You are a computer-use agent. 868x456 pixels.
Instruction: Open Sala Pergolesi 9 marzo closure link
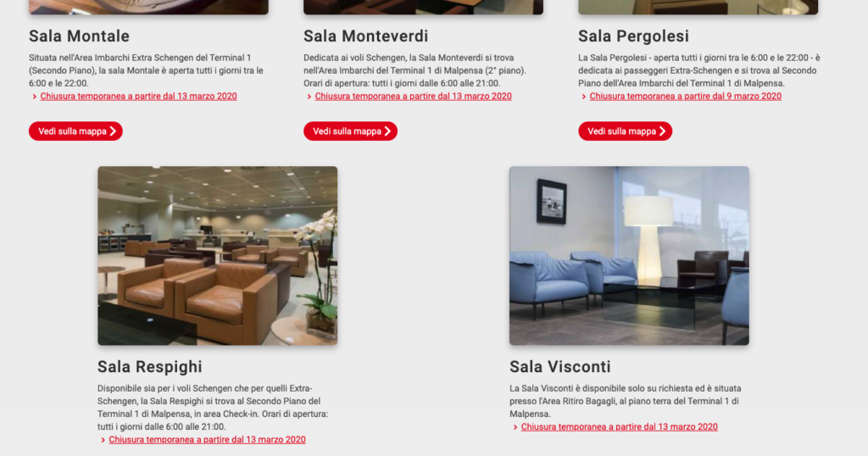click(x=685, y=97)
